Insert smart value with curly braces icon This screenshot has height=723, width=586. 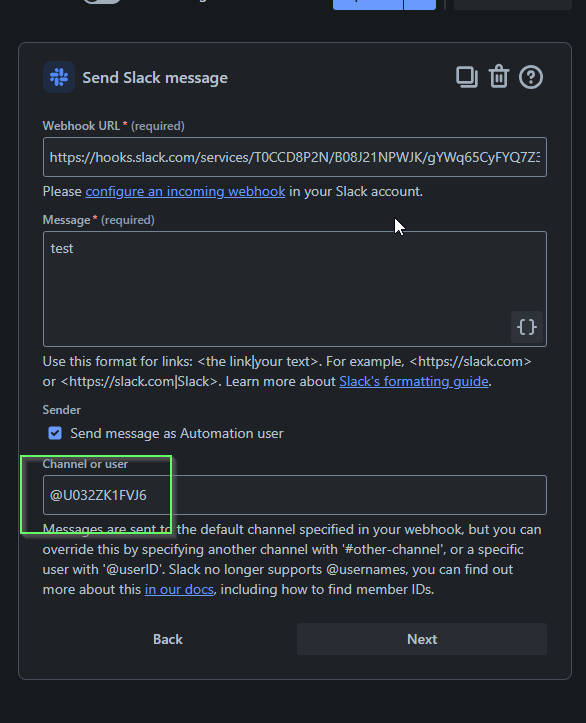(527, 327)
